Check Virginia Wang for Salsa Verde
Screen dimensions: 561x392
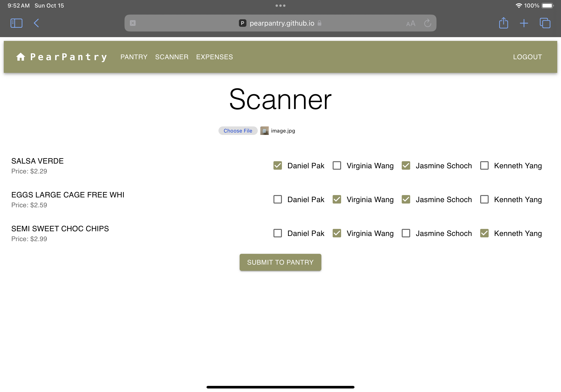point(337,165)
